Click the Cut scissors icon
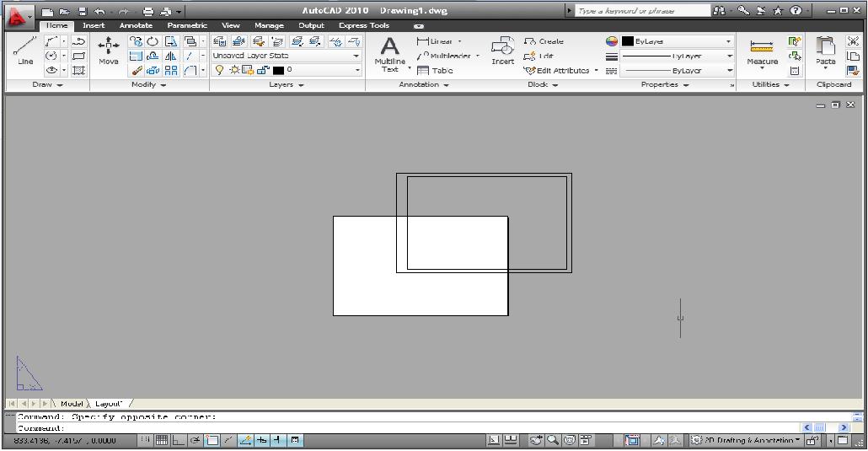The image size is (868, 451). 853,41
